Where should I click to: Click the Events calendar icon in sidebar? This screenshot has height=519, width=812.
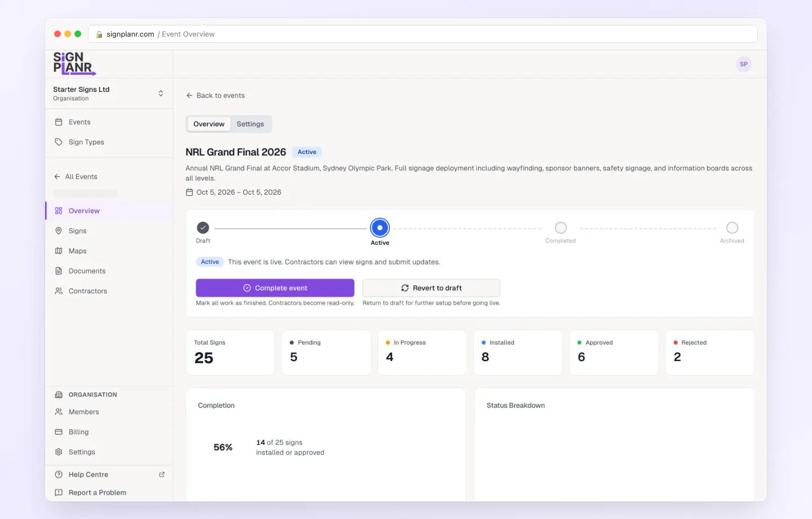pos(59,122)
